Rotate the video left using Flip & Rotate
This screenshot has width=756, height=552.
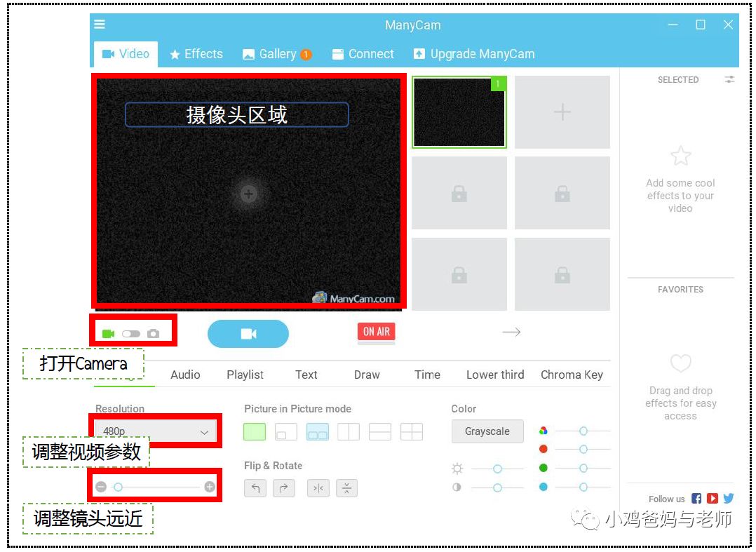pyautogui.click(x=256, y=487)
